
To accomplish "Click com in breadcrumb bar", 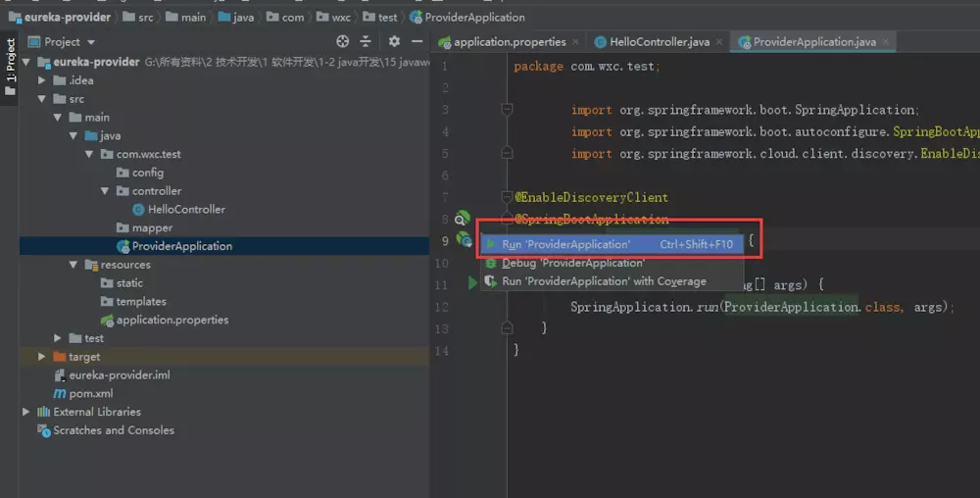I will (x=285, y=17).
